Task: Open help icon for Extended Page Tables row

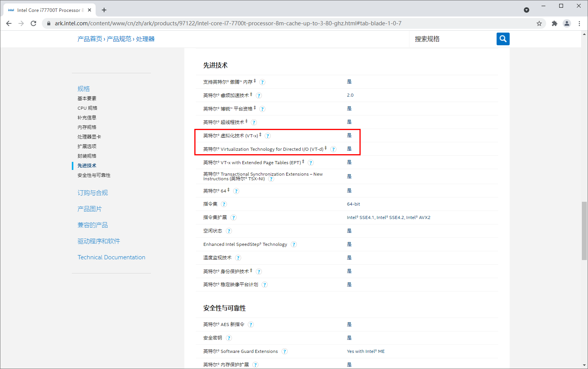Action: (311, 163)
